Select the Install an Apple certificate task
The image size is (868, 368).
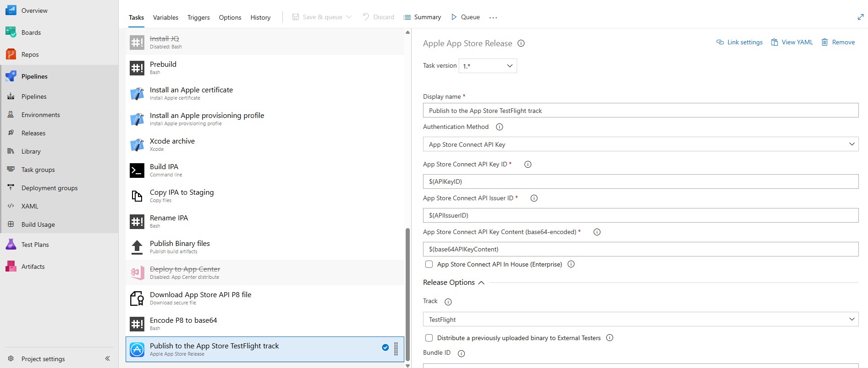tap(265, 93)
